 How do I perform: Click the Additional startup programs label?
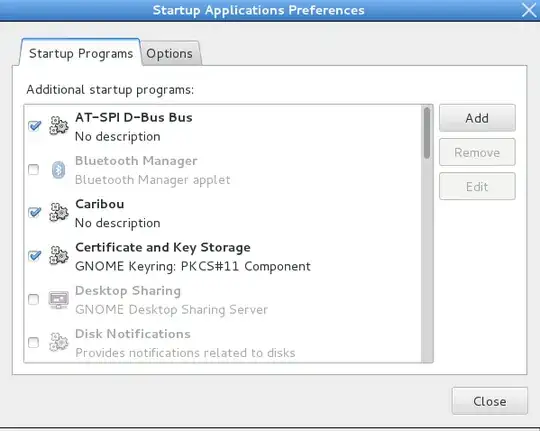(x=110, y=90)
